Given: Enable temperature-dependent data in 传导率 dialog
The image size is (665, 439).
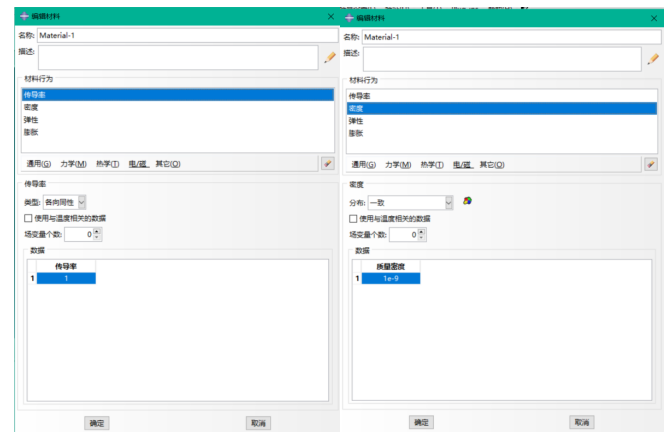Looking at the screenshot, I should 28,218.
